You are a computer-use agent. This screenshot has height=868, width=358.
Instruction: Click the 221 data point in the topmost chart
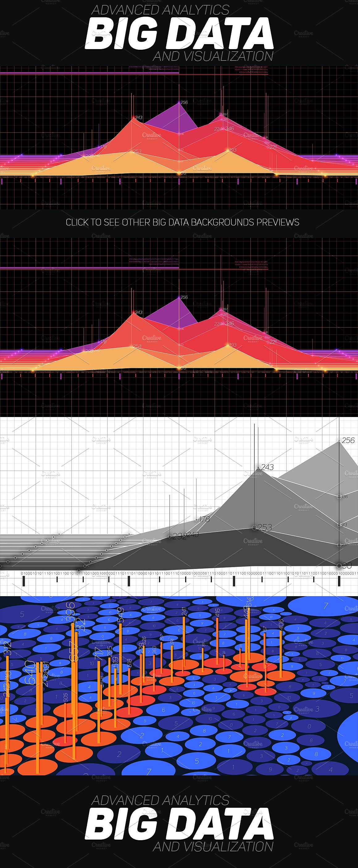point(268,147)
